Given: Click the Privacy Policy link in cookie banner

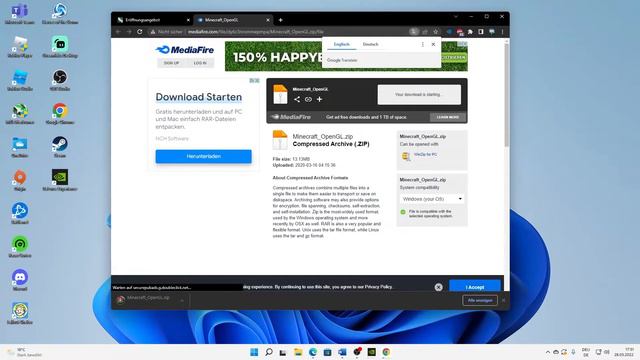Looking at the screenshot, I should 378,287.
